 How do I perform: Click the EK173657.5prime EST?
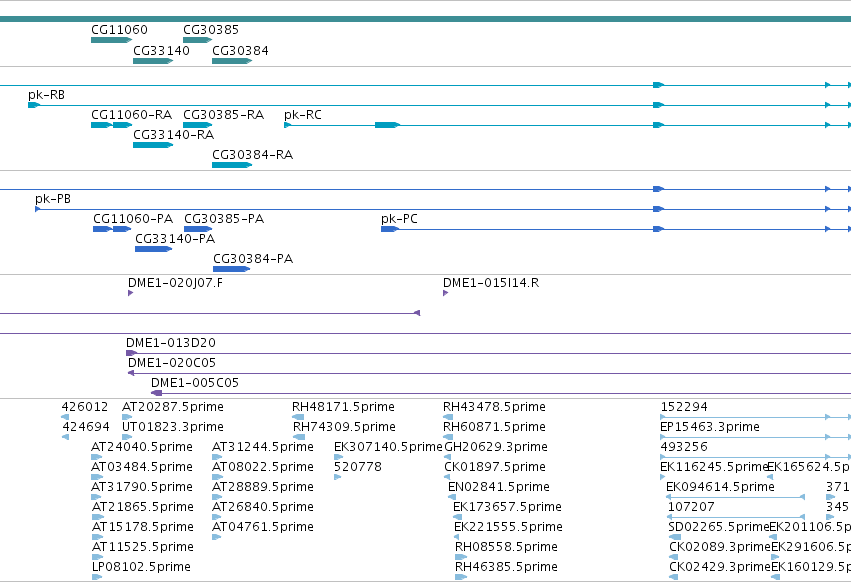click(x=507, y=507)
